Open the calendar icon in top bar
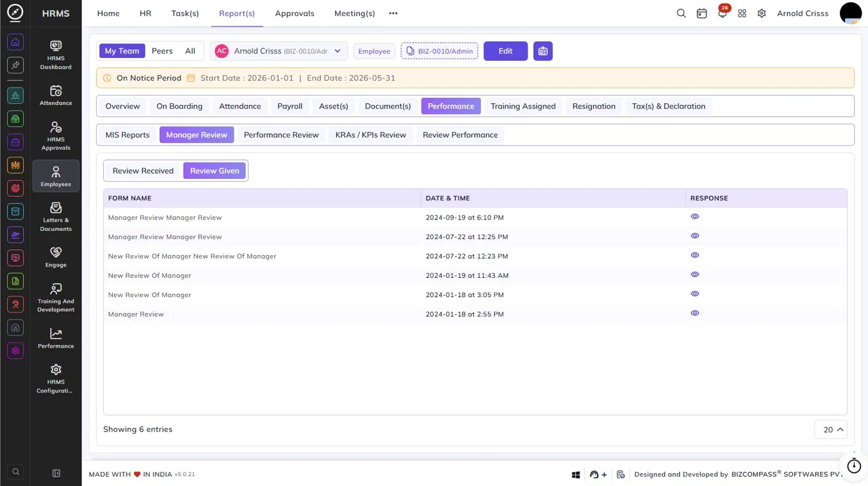 click(702, 13)
